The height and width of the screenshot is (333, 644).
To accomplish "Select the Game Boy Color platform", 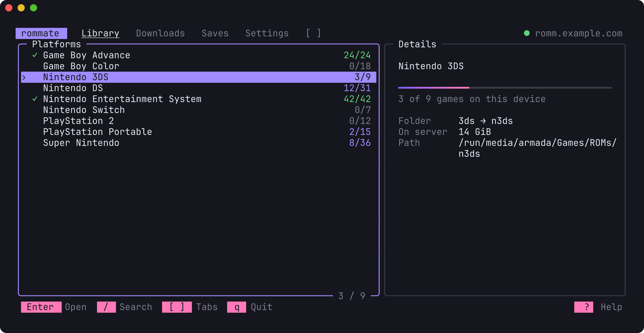I will coord(199,66).
